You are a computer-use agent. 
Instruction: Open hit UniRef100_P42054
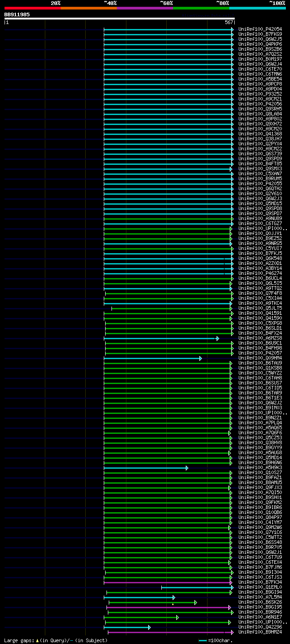(x=260, y=29)
